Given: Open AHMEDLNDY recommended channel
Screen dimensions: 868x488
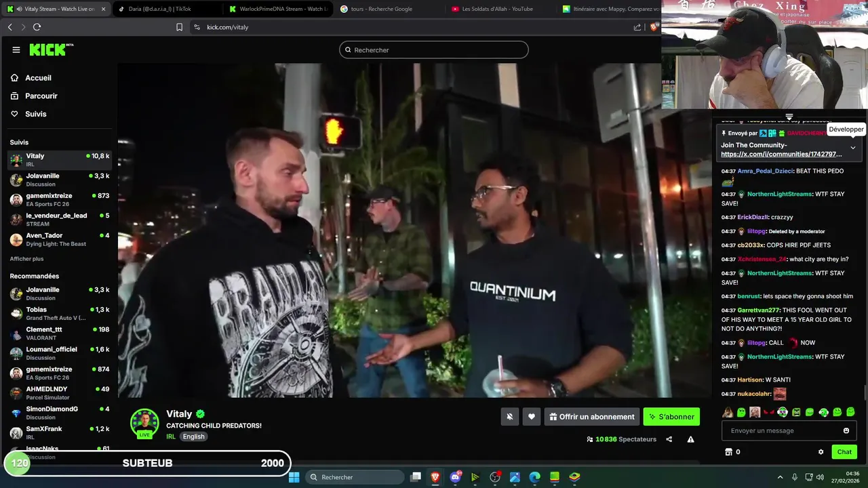Looking at the screenshot, I should [60, 393].
